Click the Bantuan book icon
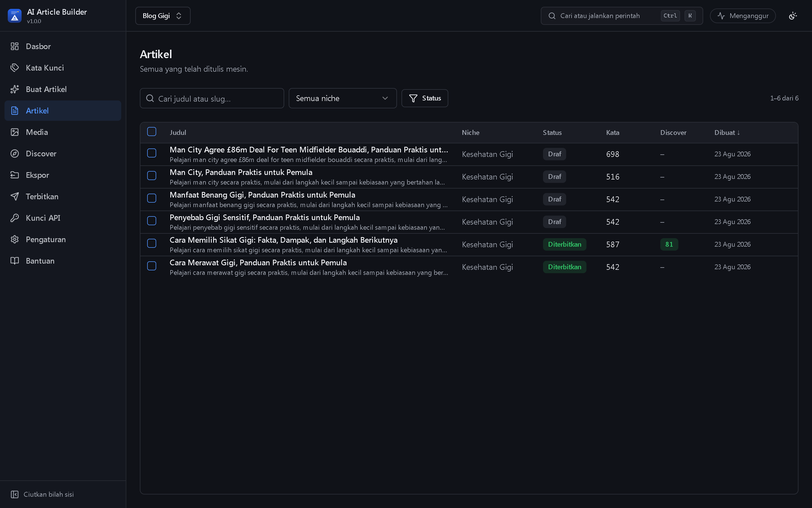812x508 pixels. click(14, 261)
